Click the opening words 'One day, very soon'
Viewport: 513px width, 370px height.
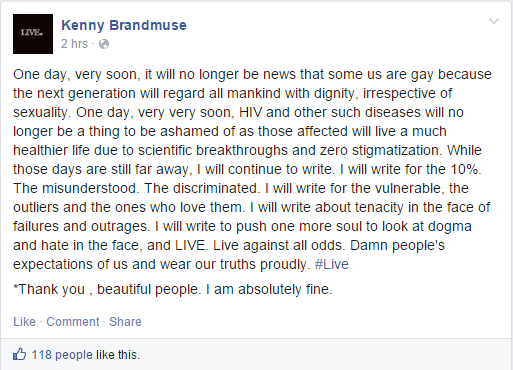(75, 74)
